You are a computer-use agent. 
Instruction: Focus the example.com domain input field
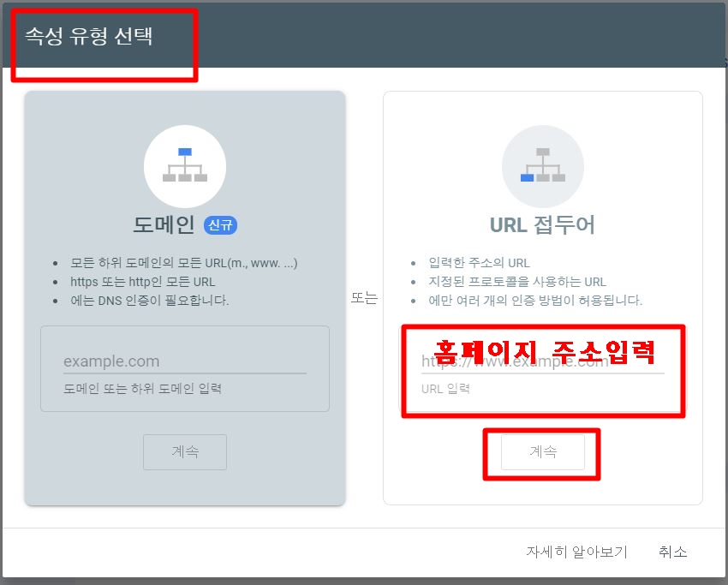[185, 361]
